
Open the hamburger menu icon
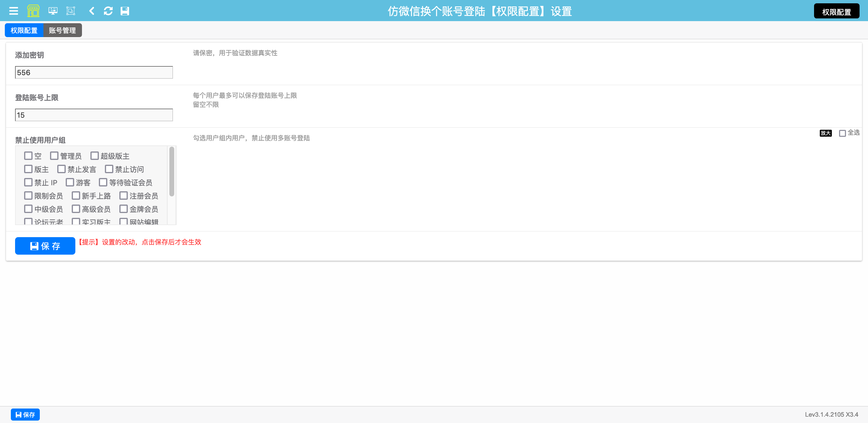click(x=14, y=11)
